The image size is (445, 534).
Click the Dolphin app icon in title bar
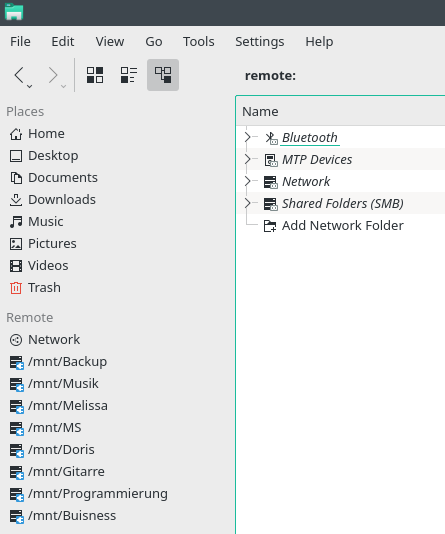(14, 12)
